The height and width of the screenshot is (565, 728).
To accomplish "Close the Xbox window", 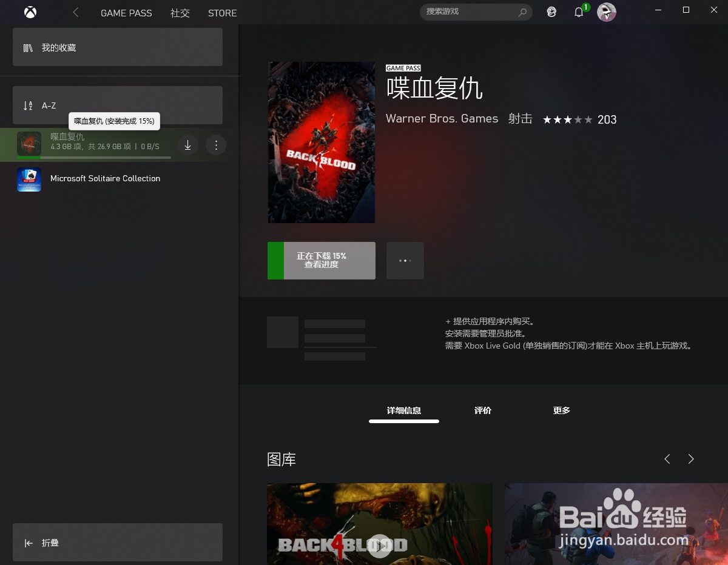I will tap(714, 10).
